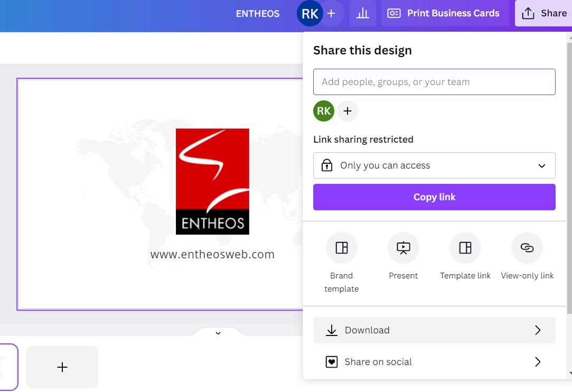Open the Template link option
The image size is (572, 392).
pos(465,247)
